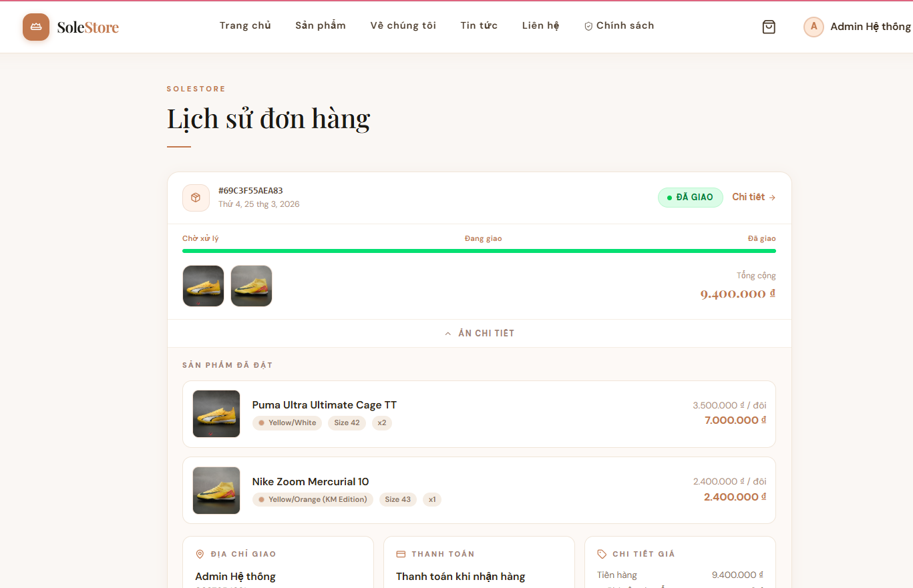This screenshot has width=913, height=588.
Task: Click the Tiền hàng price row
Action: tap(680, 575)
